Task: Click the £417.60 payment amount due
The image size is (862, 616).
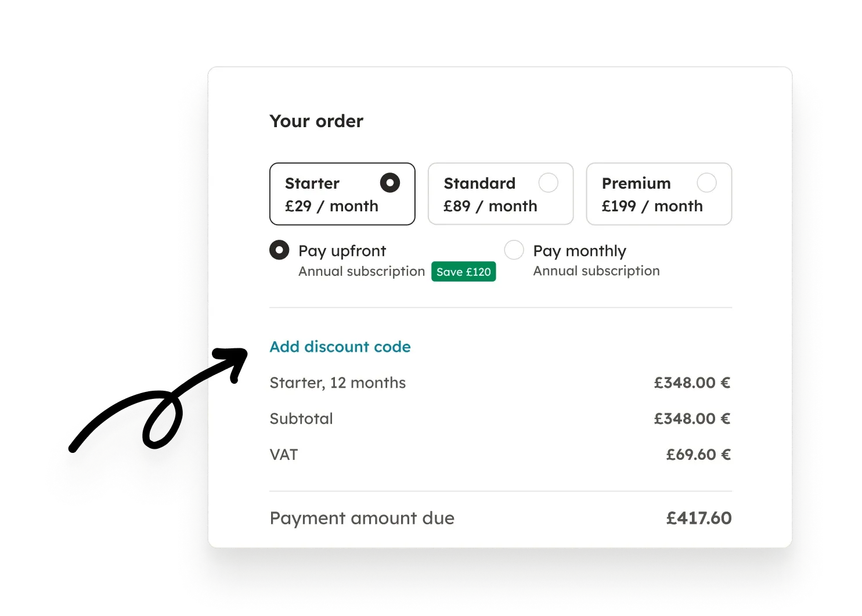Action: [699, 518]
